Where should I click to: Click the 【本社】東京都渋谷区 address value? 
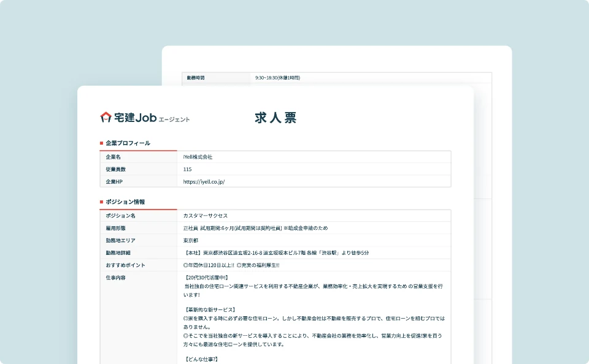(x=276, y=253)
